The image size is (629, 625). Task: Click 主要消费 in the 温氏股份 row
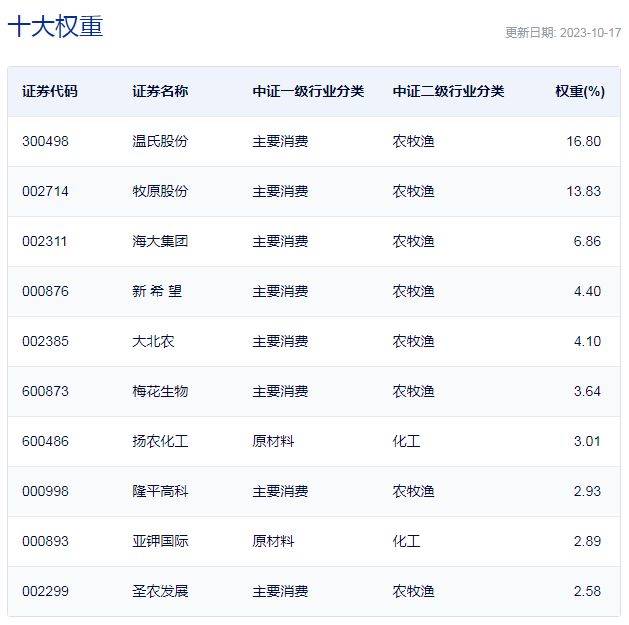280,141
